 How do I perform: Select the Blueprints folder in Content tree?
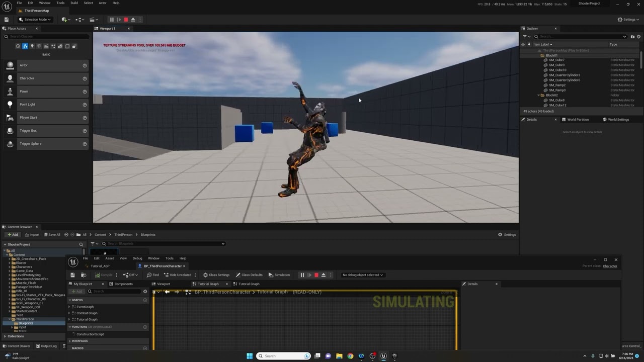[26, 323]
